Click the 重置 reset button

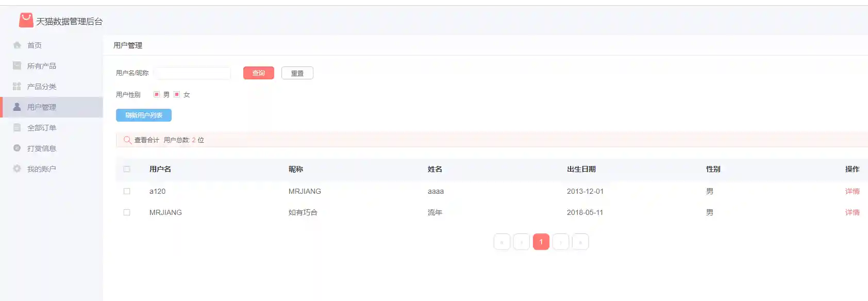(x=297, y=73)
